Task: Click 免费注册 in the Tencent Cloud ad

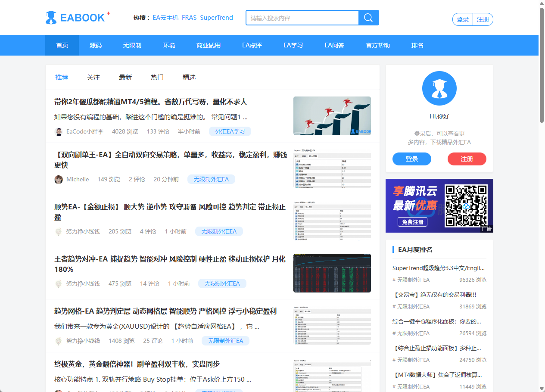Action: point(412,222)
